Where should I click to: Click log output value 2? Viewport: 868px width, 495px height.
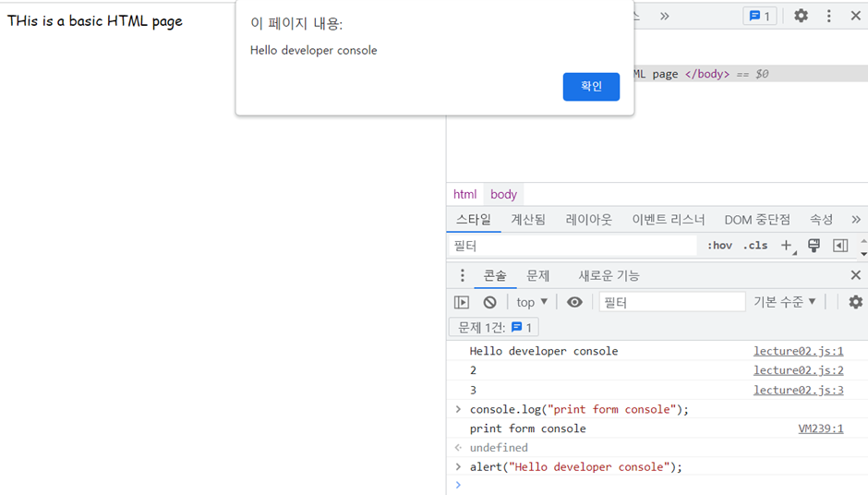(x=474, y=370)
